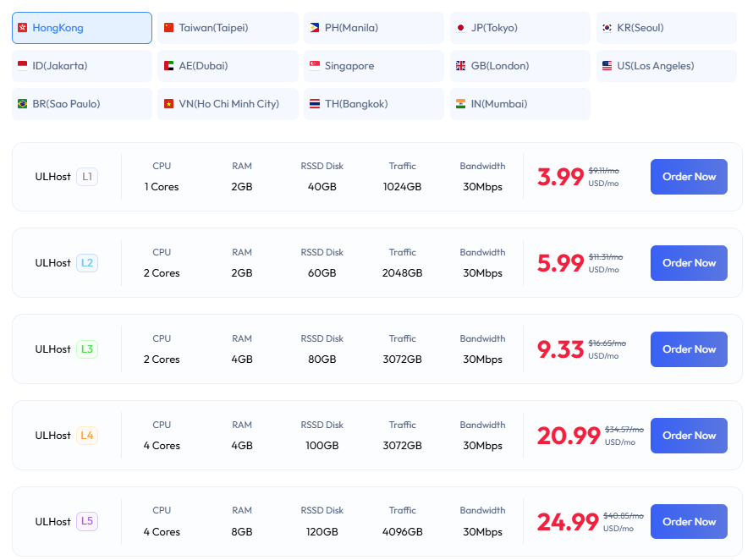Screen dimensions: 753x560
Task: Select the GB(London) location tab
Action: point(519,66)
